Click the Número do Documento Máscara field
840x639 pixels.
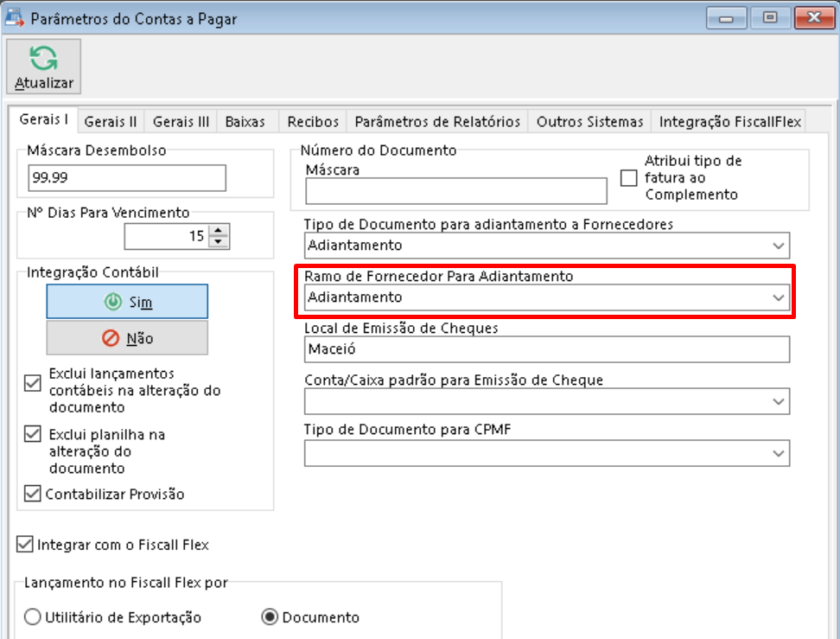[x=456, y=191]
